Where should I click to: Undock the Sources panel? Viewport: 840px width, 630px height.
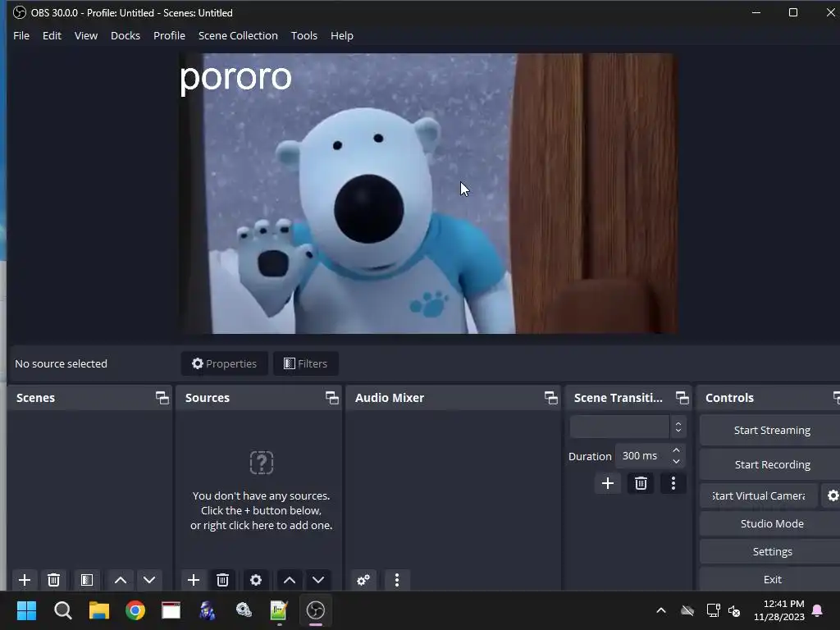point(332,398)
